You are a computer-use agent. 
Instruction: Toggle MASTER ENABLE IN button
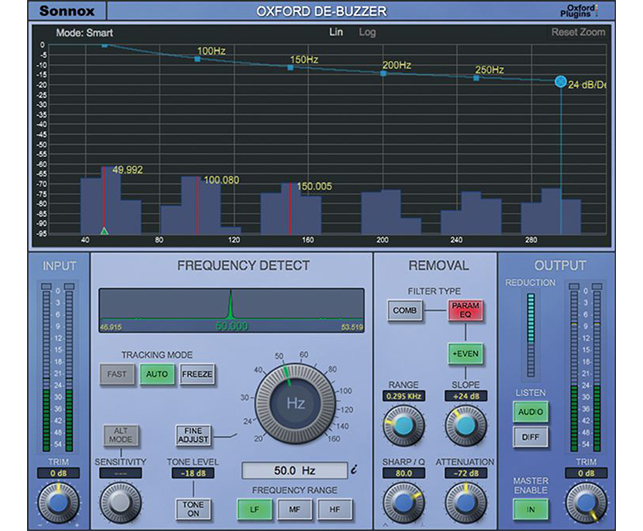click(531, 509)
